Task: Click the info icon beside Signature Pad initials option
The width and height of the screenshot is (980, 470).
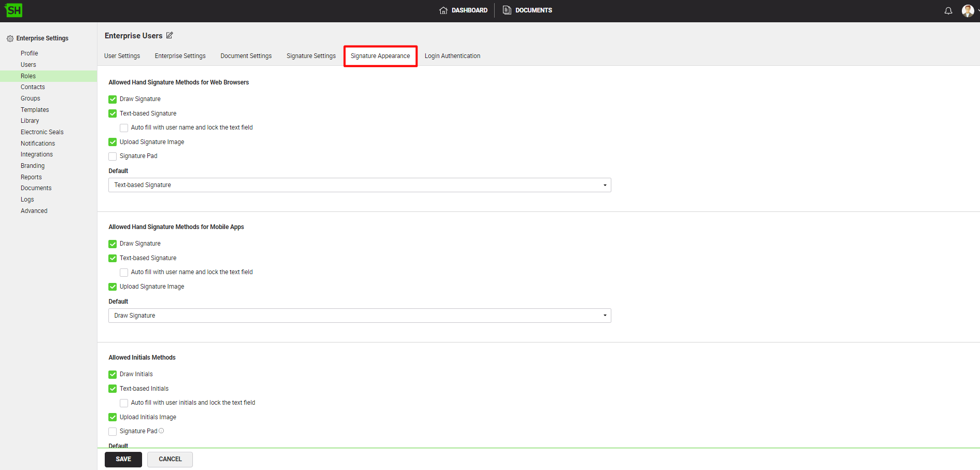Action: (x=161, y=431)
